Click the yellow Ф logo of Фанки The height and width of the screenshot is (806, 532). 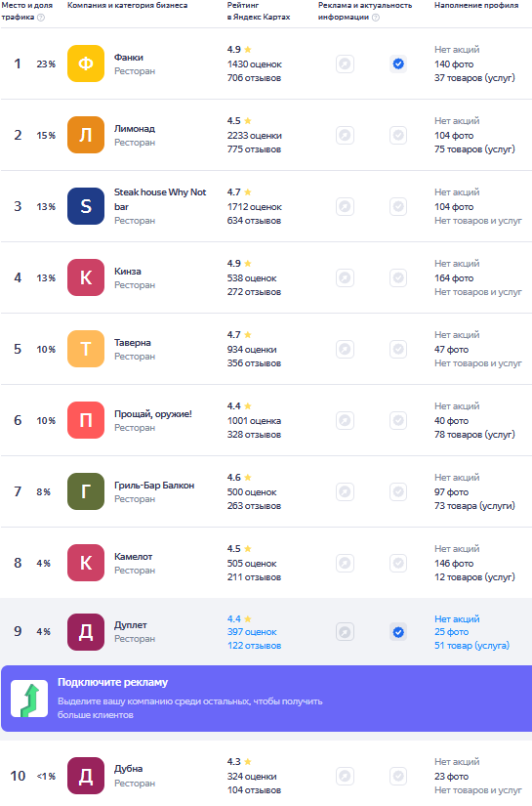[86, 64]
